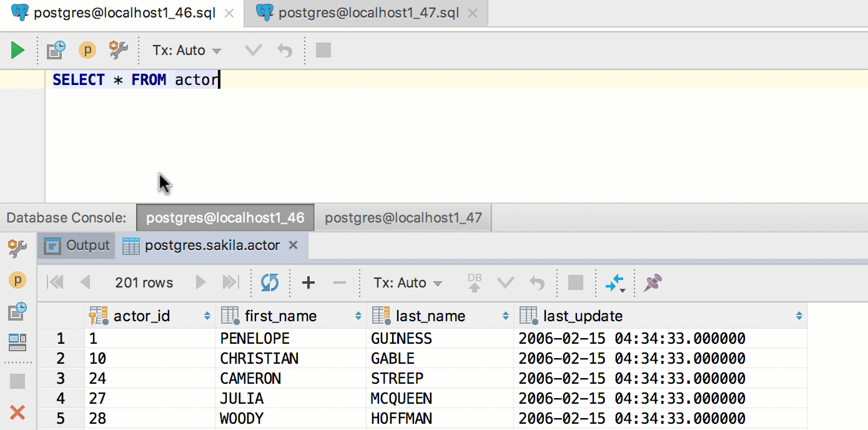Screen dimensions: 868x430
Task: Add a new row with plus button
Action: coord(308,282)
